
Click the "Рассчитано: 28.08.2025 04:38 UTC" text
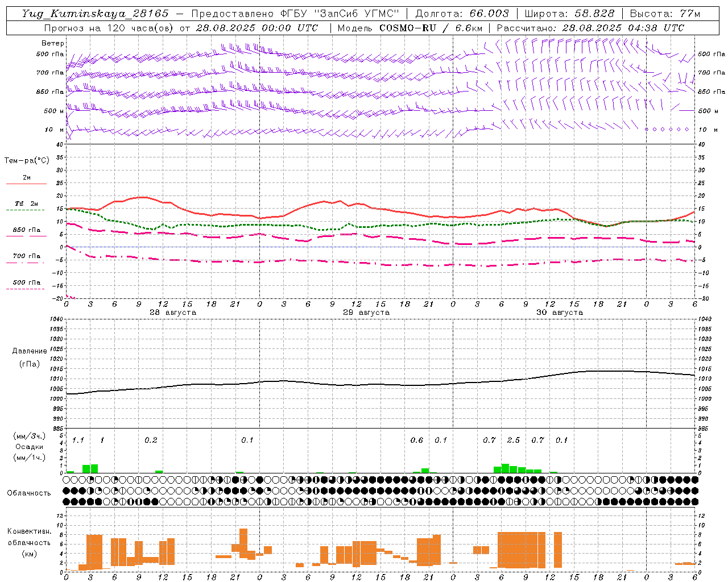[x=590, y=28]
